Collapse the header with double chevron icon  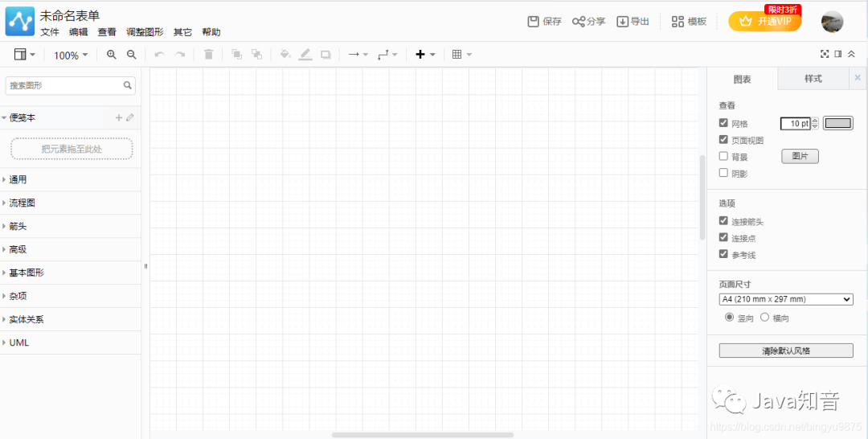(851, 54)
